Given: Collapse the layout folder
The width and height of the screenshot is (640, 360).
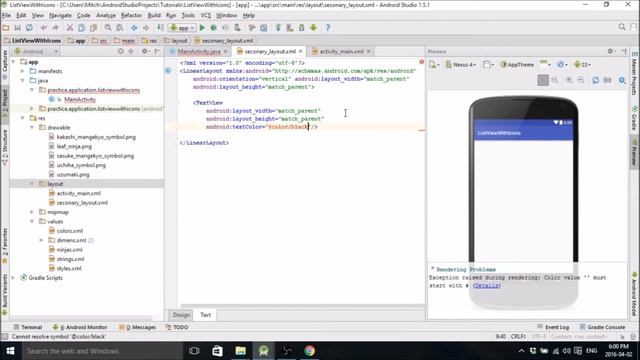Looking at the screenshot, I should (32, 184).
